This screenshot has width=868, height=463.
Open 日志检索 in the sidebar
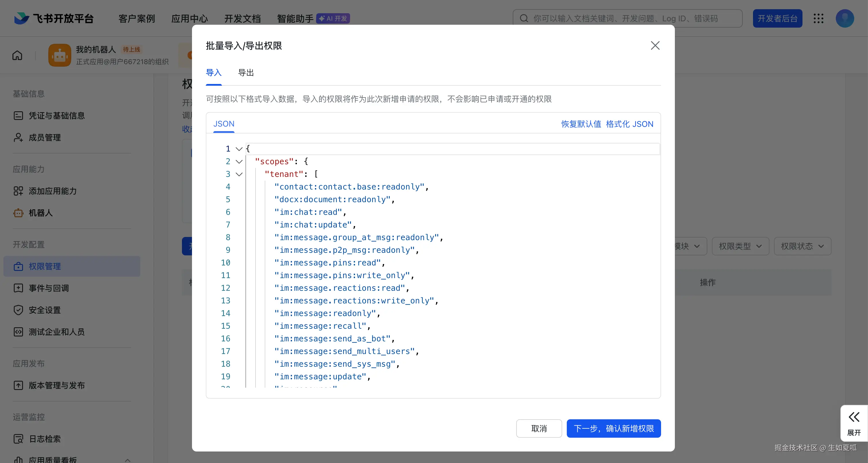click(x=45, y=439)
